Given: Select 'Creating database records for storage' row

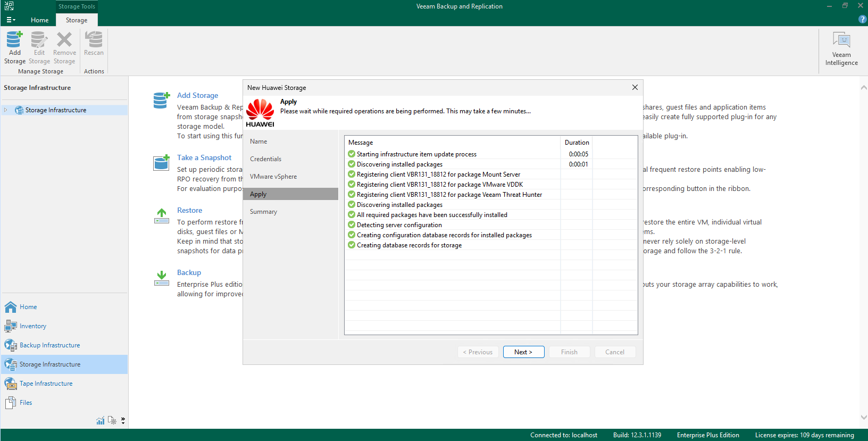Looking at the screenshot, I should 491,245.
